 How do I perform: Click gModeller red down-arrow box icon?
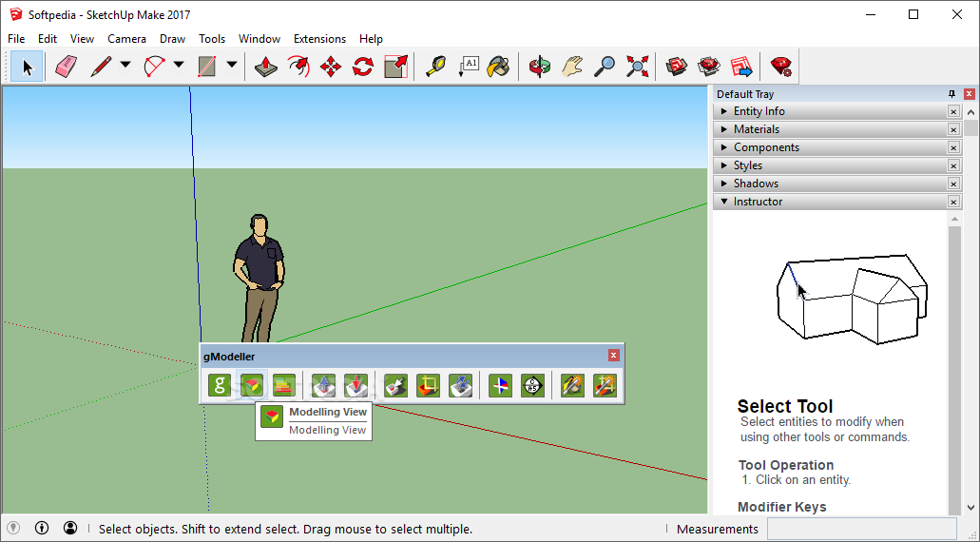pos(355,385)
